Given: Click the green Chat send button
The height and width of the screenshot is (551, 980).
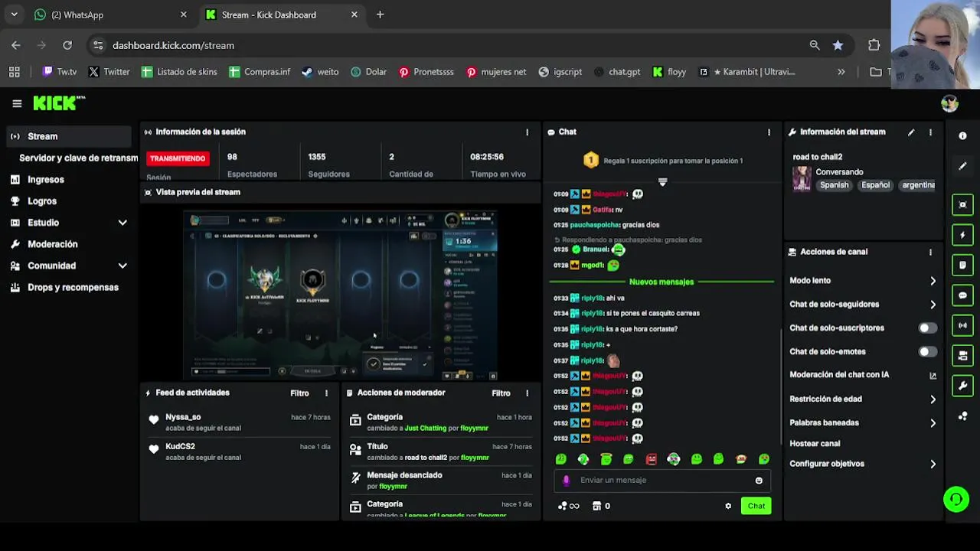Looking at the screenshot, I should click(x=756, y=506).
